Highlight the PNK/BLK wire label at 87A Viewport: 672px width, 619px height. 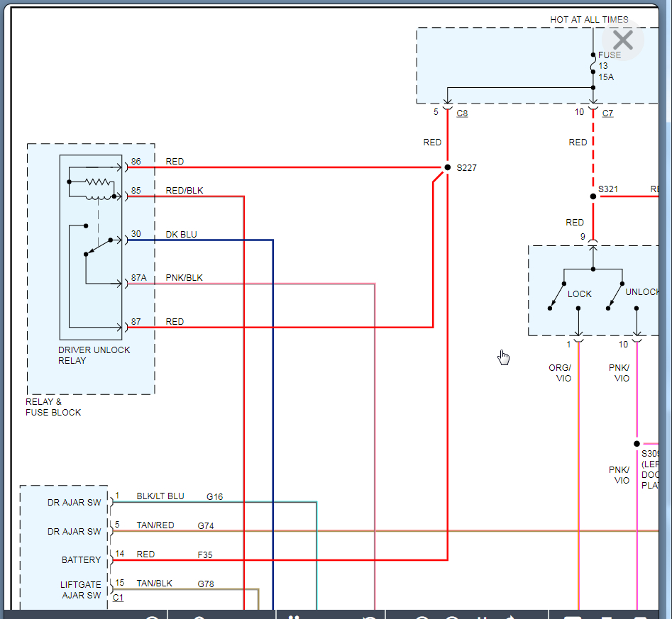(184, 278)
